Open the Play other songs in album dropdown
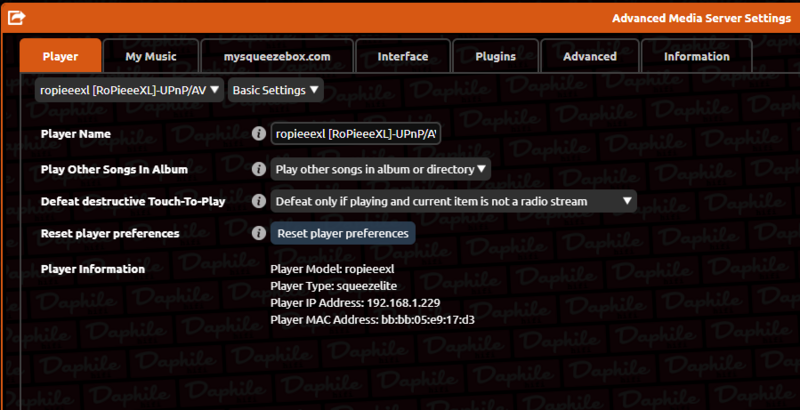 tap(380, 169)
